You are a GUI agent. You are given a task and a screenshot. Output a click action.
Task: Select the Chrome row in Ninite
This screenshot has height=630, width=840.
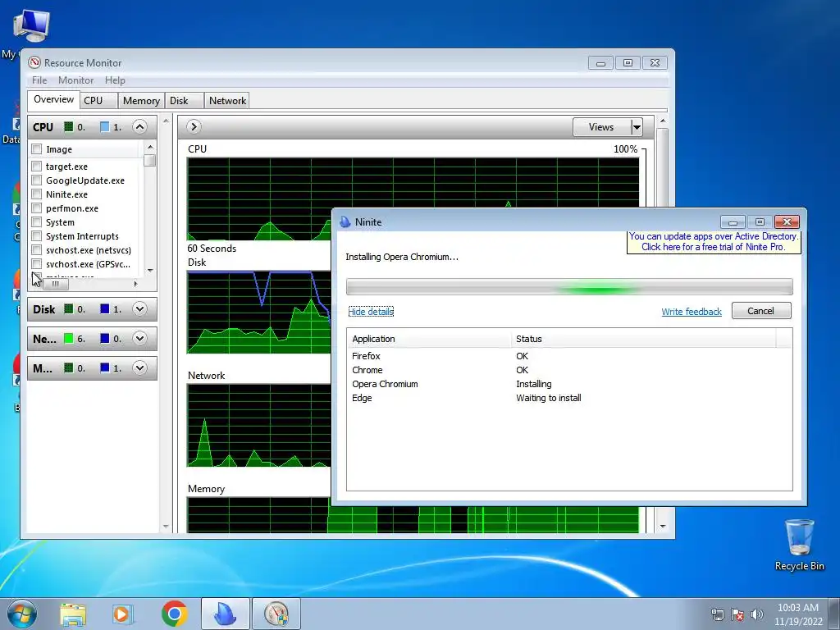(569, 370)
